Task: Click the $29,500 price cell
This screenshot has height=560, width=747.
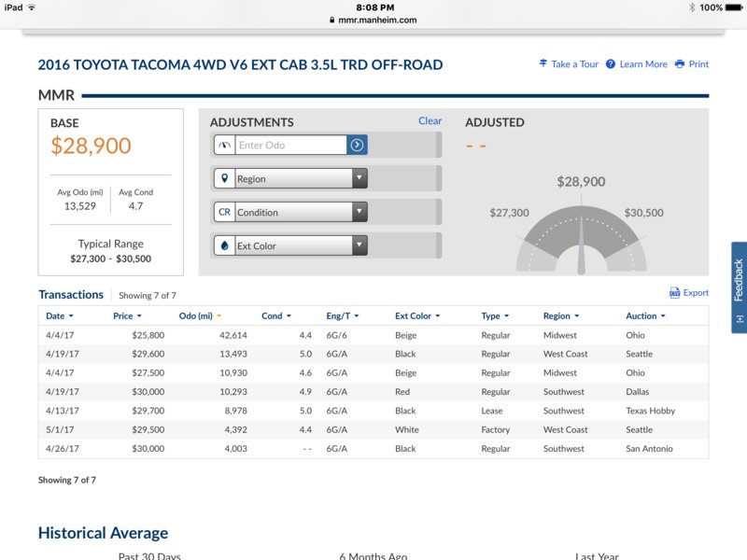Action: (x=148, y=429)
